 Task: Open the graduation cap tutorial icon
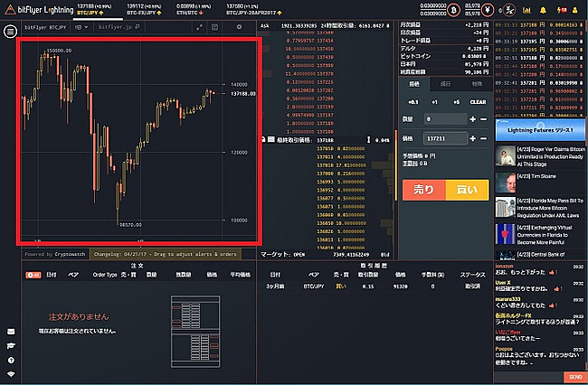[x=11, y=345]
